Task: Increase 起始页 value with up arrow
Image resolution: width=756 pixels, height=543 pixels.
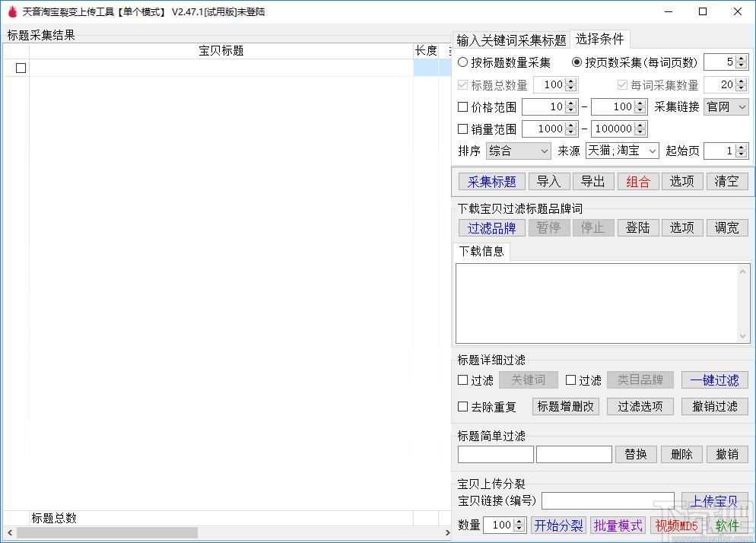Action: (742, 148)
